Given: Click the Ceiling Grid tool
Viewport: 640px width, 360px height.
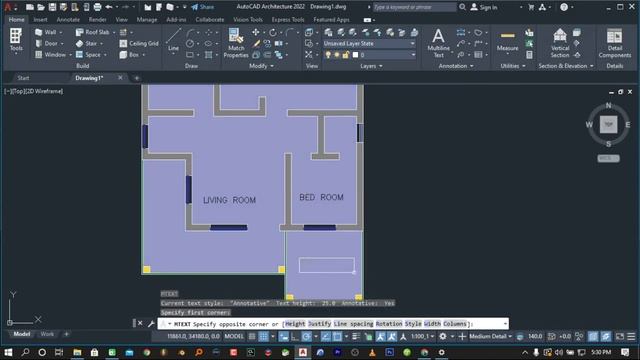Looking at the screenshot, I should [x=139, y=43].
